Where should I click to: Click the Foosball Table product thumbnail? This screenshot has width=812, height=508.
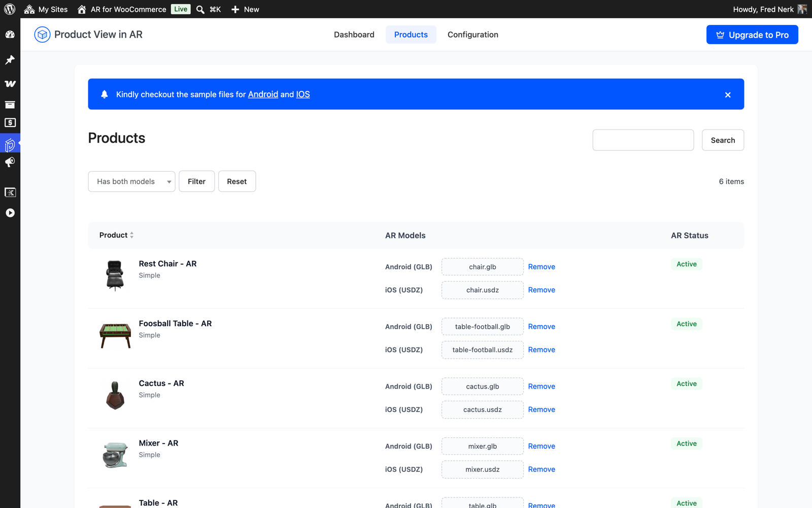point(115,335)
